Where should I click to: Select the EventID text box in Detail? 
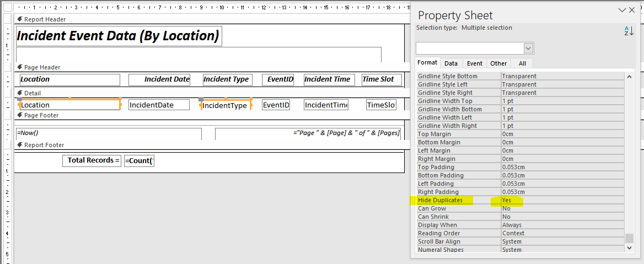(x=276, y=105)
